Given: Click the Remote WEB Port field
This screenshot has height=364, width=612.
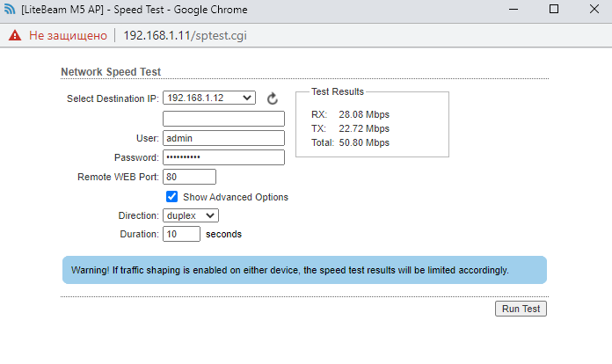Looking at the screenshot, I should pyautogui.click(x=189, y=177).
